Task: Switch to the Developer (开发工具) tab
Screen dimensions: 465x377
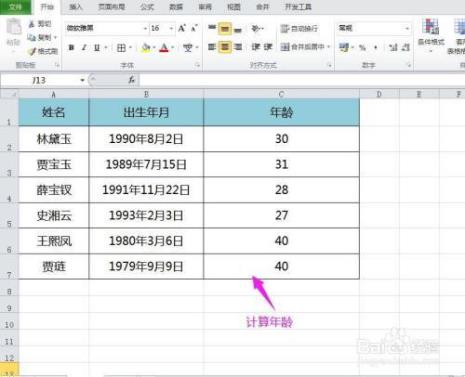Action: (298, 7)
